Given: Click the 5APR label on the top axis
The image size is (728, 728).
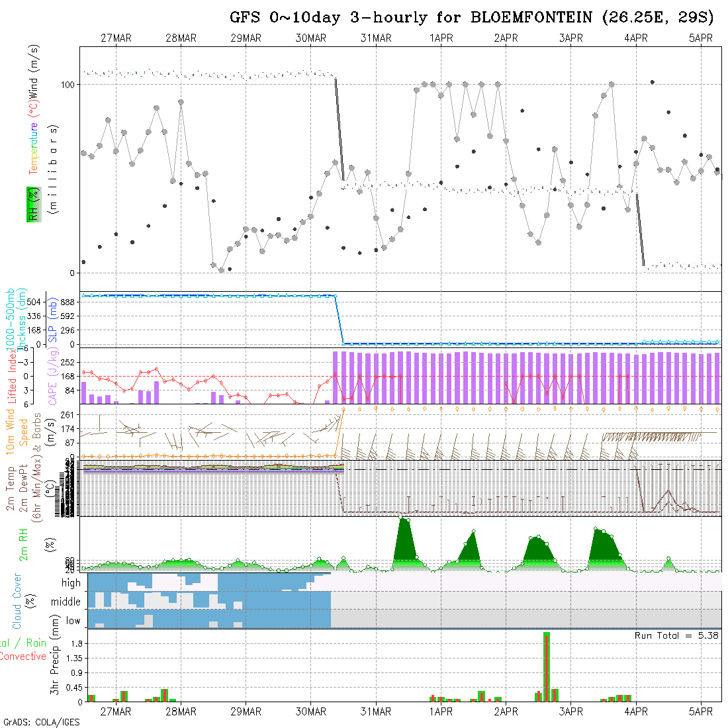Looking at the screenshot, I should [x=701, y=38].
